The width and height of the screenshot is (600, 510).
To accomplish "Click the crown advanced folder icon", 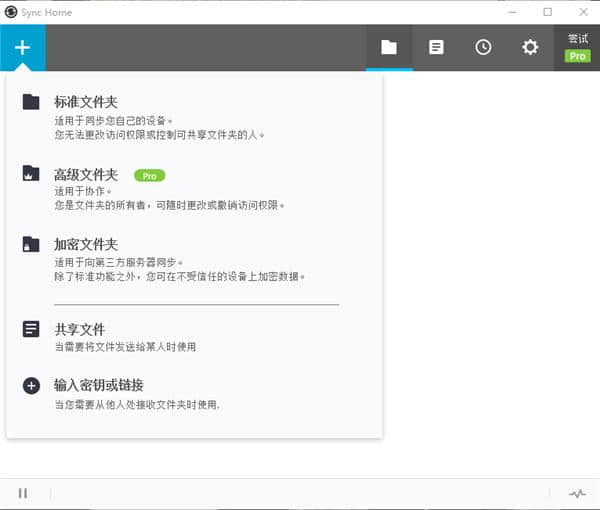I will click(31, 174).
